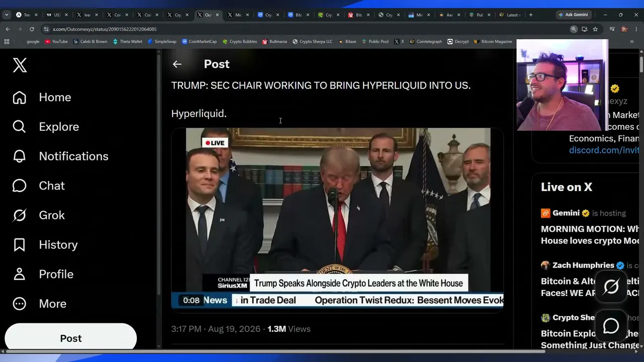Screen dimensions: 644x362
Task: Switch to the TradingView US tab
Action: coord(57,15)
